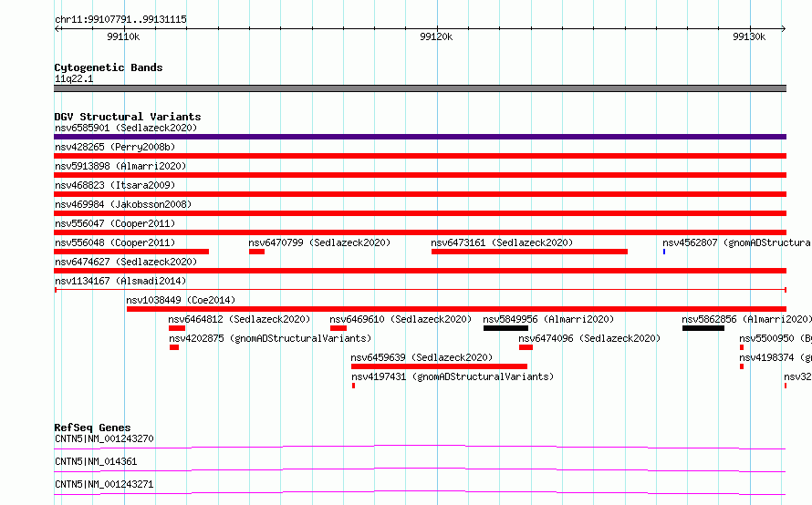The image size is (812, 505).
Task: Click the small red bar under nsv6470799
Action: point(257,252)
